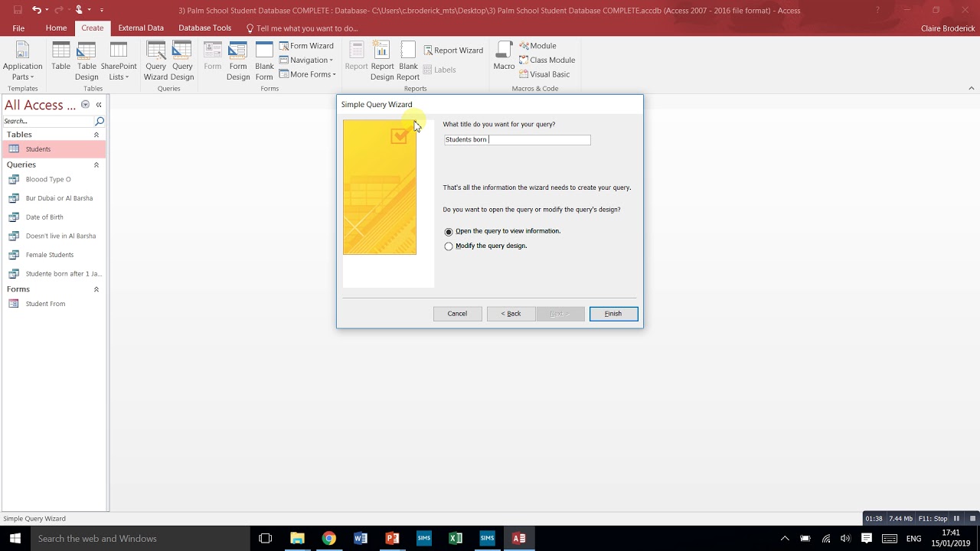Cancel the Simple Query Wizard
The width and height of the screenshot is (980, 551).
(x=457, y=314)
